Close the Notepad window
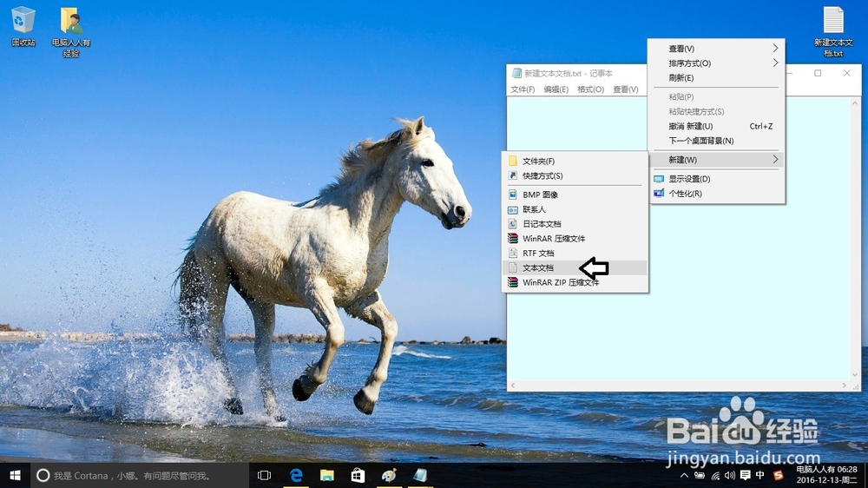Viewport: 868px width, 488px height. click(847, 73)
